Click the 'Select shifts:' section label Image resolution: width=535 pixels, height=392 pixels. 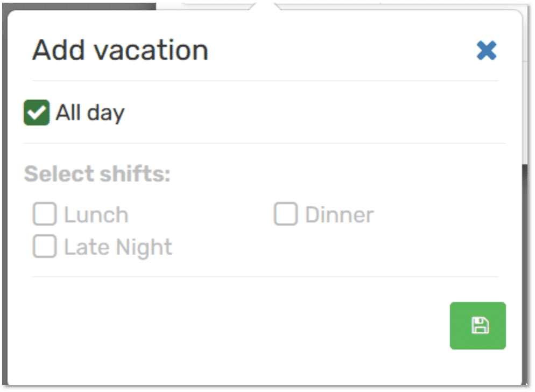[x=97, y=174]
